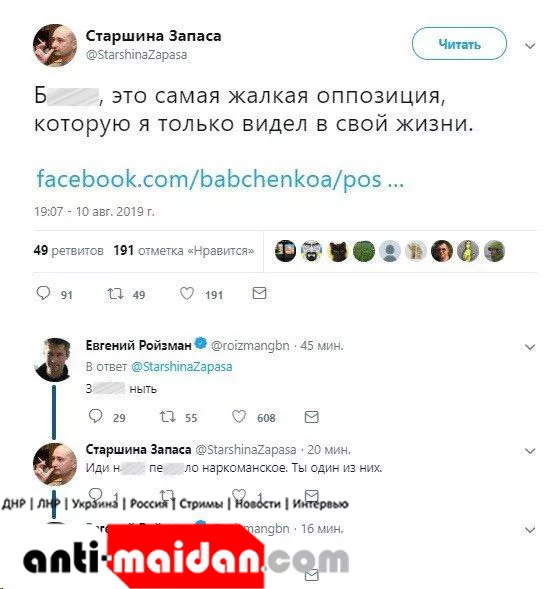Open Старшина Запаса profile avatar at top
The image size is (559, 589).
[55, 45]
